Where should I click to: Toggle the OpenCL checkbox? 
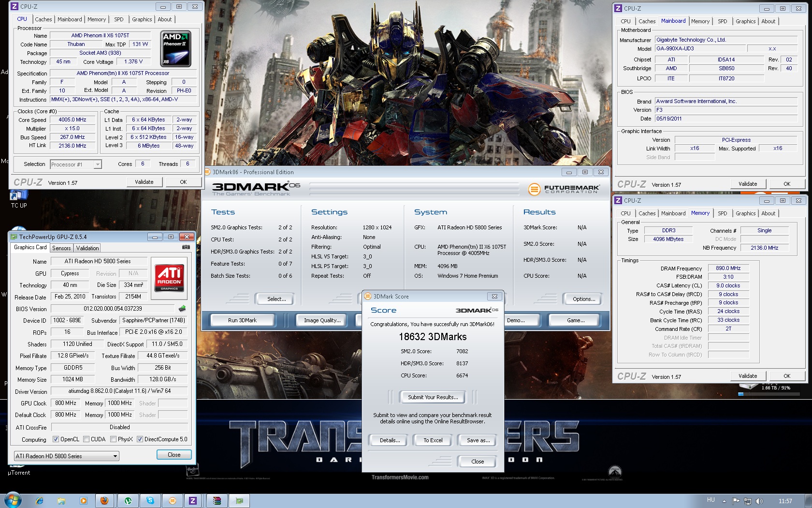56,439
